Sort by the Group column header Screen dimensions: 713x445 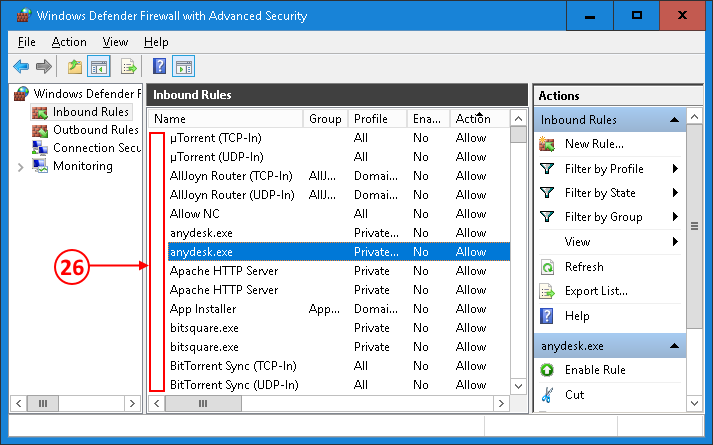pos(325,119)
